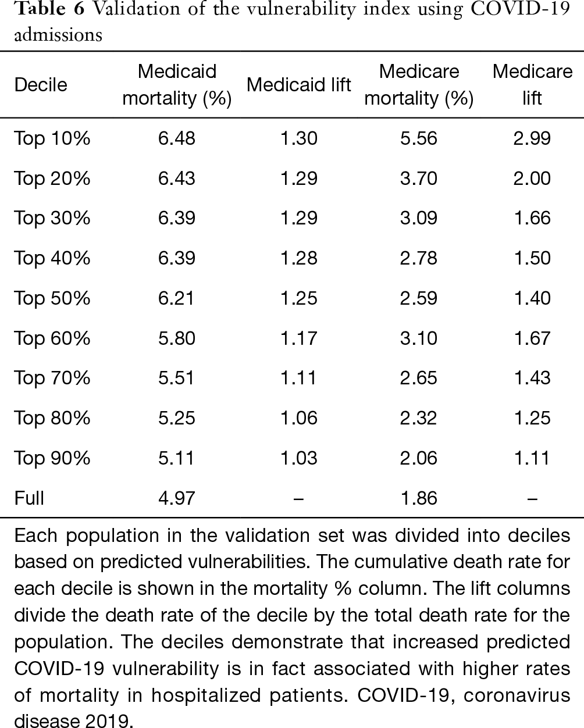Select Medicaid mortality value 6.48
This screenshot has height=728, width=584.
tap(177, 138)
